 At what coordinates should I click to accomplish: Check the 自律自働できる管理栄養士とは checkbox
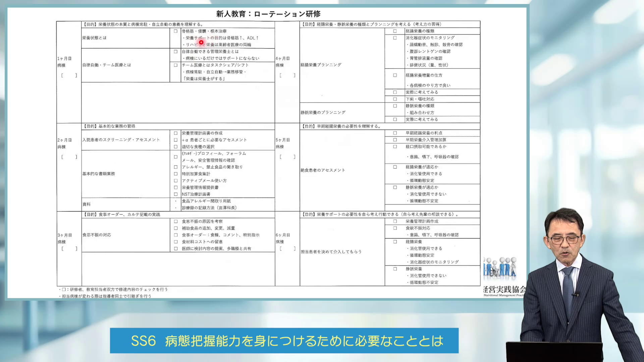click(175, 52)
